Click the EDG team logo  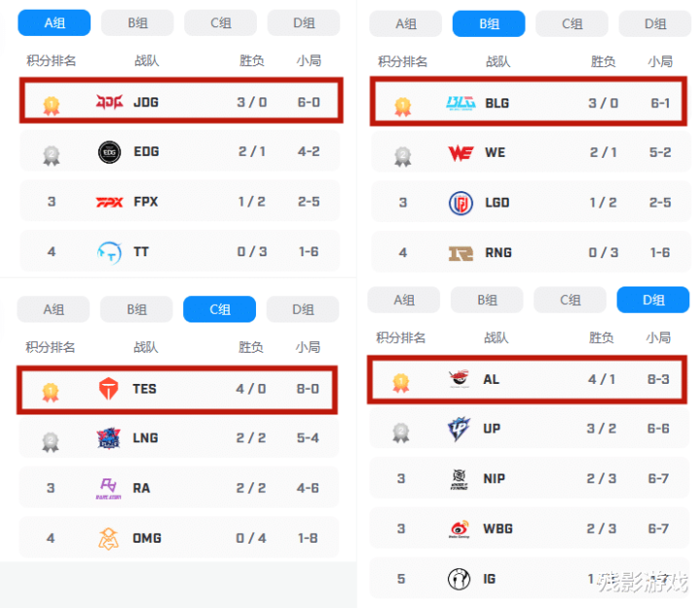[x=109, y=152]
